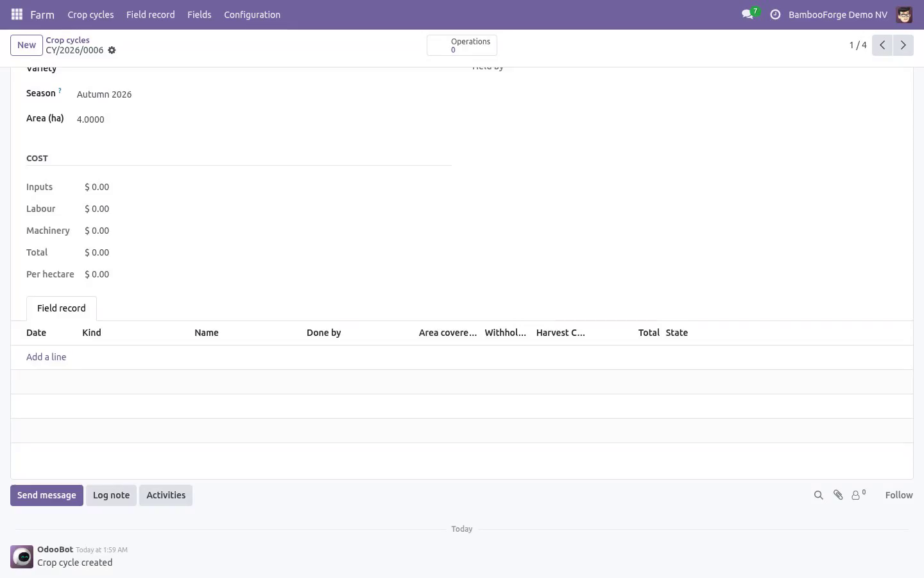Open the Crop cycles menu

[90, 14]
